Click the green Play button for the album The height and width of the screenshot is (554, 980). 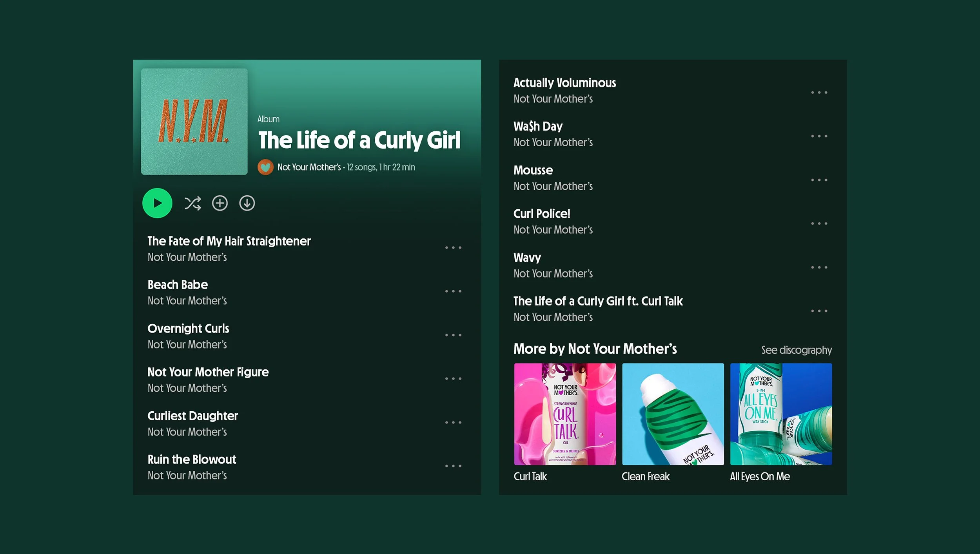[x=157, y=203]
